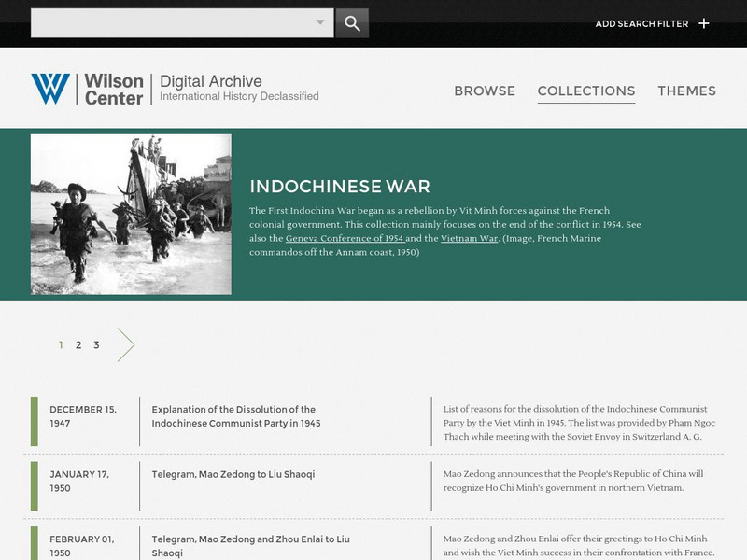The image size is (747, 560).
Task: Go to next page with arrow chevron
Action: point(126,344)
